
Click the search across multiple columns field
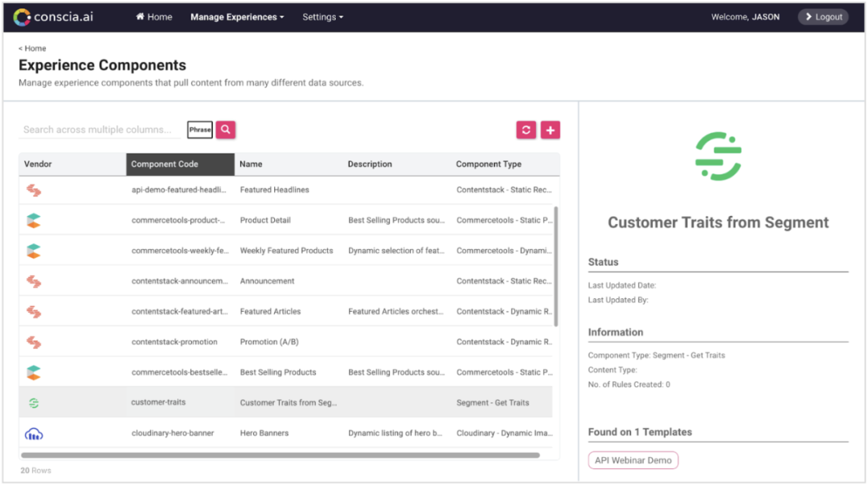point(100,129)
